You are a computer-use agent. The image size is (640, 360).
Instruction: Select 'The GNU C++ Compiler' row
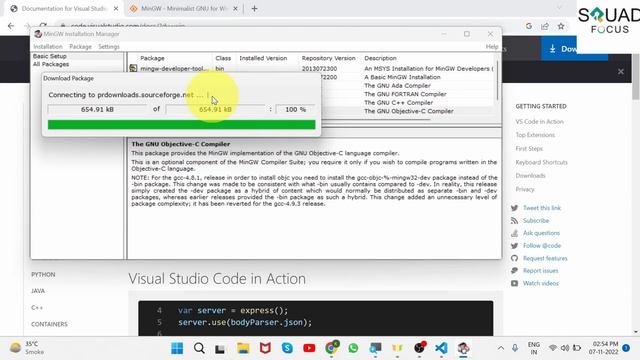398,103
